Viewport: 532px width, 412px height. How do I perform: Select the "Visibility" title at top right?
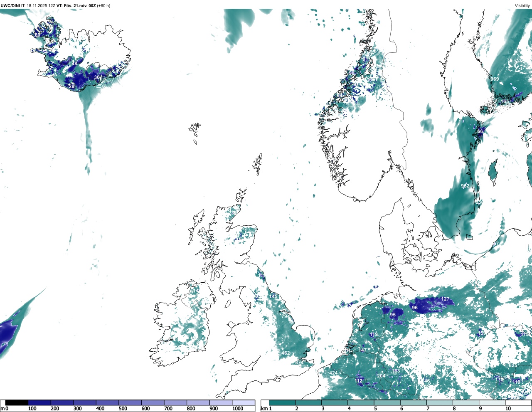pyautogui.click(x=522, y=6)
